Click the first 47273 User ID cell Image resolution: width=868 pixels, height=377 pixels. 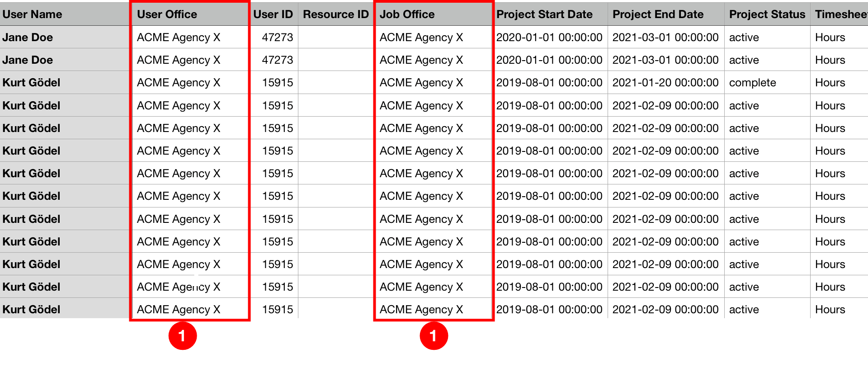(274, 37)
